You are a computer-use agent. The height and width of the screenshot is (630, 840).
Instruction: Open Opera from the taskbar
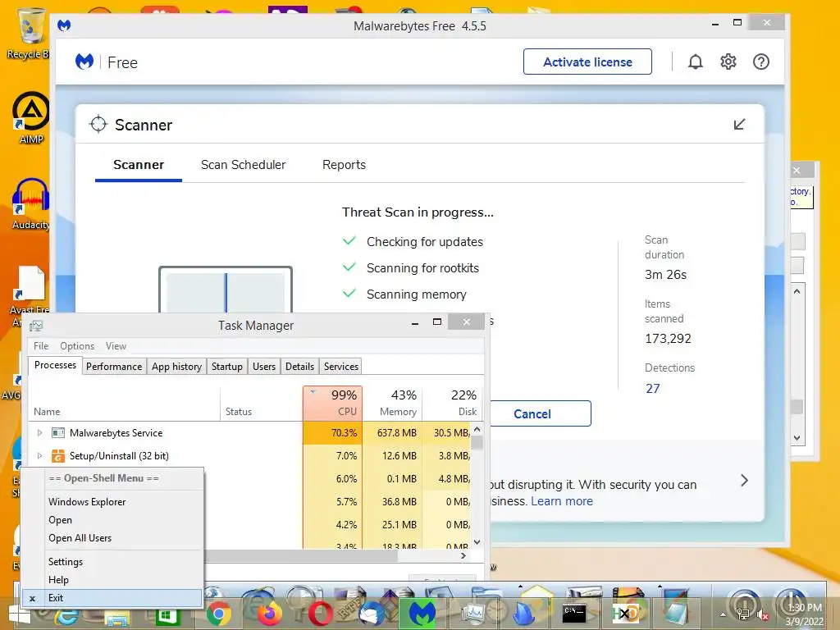click(321, 614)
